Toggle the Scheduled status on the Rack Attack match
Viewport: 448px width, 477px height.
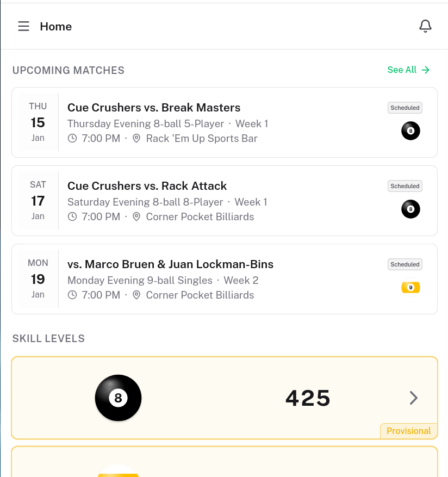click(x=405, y=186)
